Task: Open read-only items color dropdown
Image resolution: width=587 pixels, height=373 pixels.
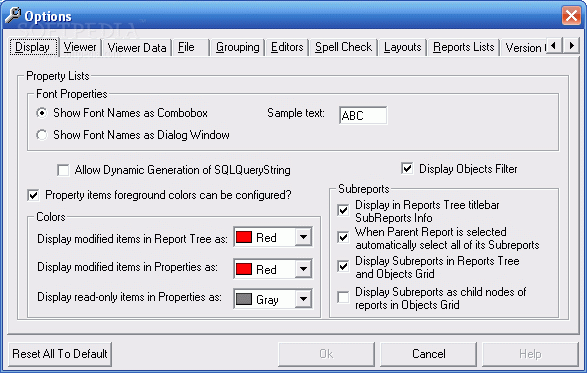Action: click(x=303, y=299)
